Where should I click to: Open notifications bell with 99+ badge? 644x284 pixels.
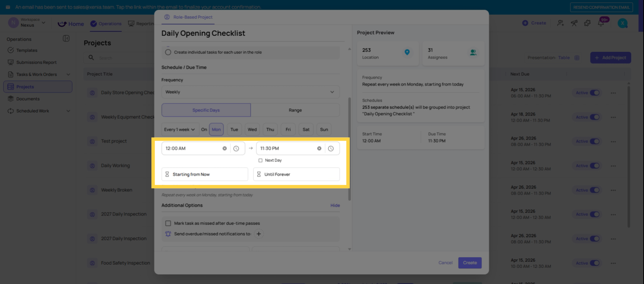coord(601,23)
